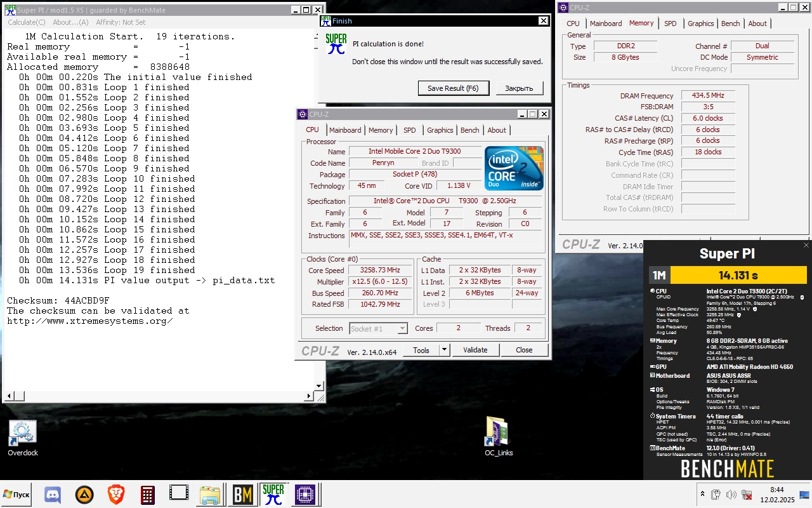
Task: Click the CPU section icon in BenchMate panel
Action: [652, 291]
